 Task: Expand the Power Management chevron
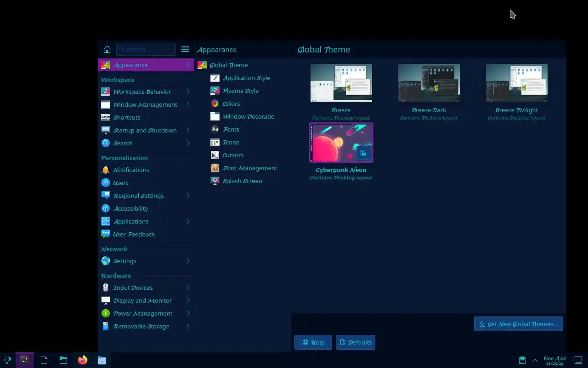pos(188,313)
